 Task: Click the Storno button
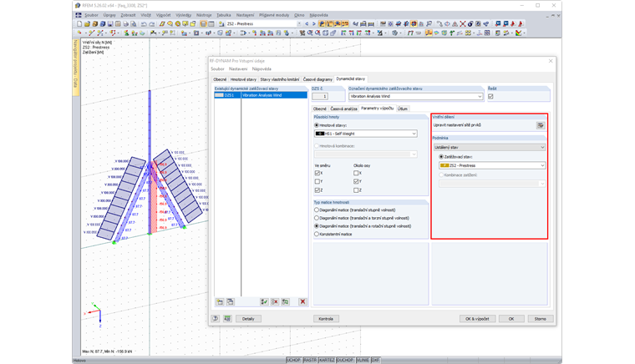tap(541, 319)
